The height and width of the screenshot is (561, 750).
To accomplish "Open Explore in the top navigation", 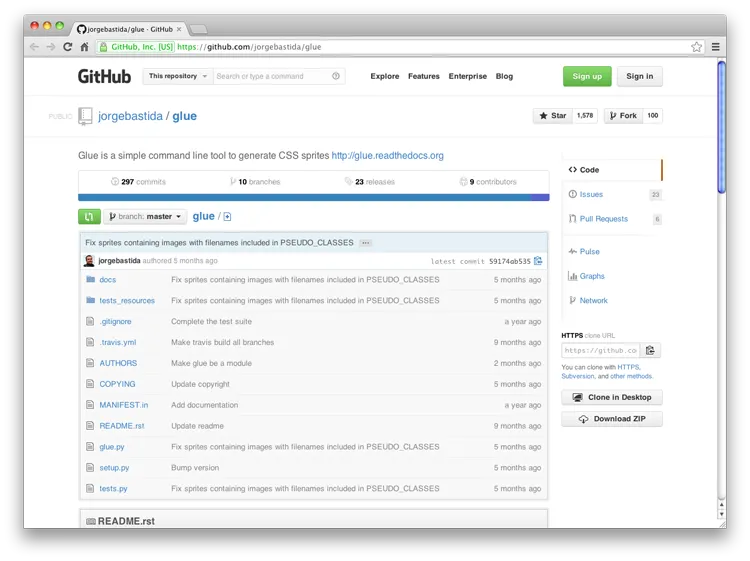I will (385, 76).
